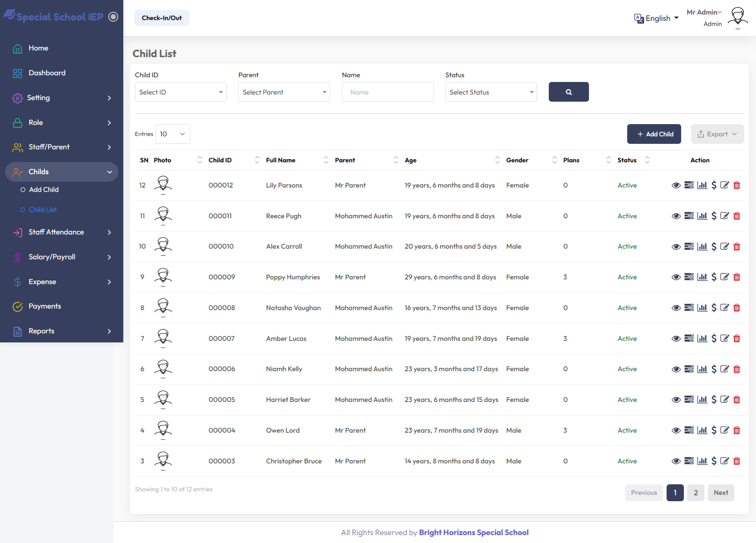Screen dimensions: 756x543
Task: Click the eye view icon for Lily Parsons
Action: [x=676, y=185]
